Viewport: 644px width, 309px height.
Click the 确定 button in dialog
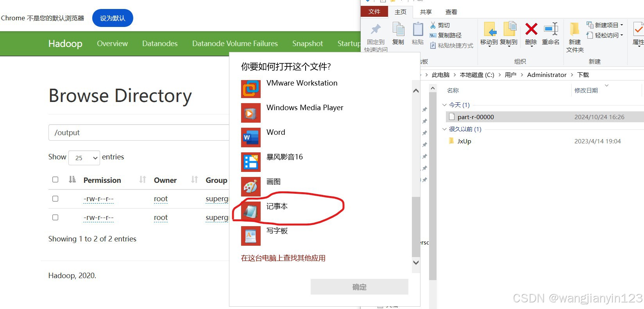pos(360,287)
